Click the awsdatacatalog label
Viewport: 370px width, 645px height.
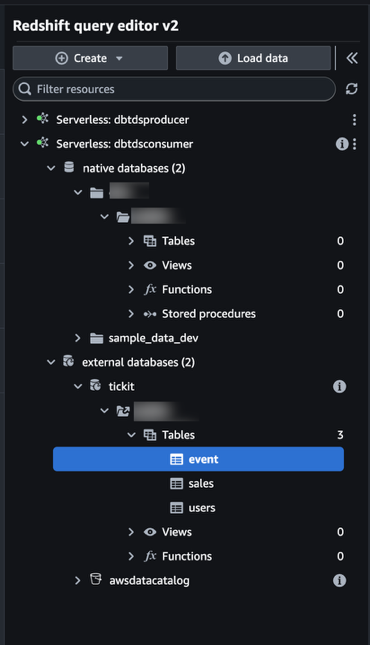[149, 580]
